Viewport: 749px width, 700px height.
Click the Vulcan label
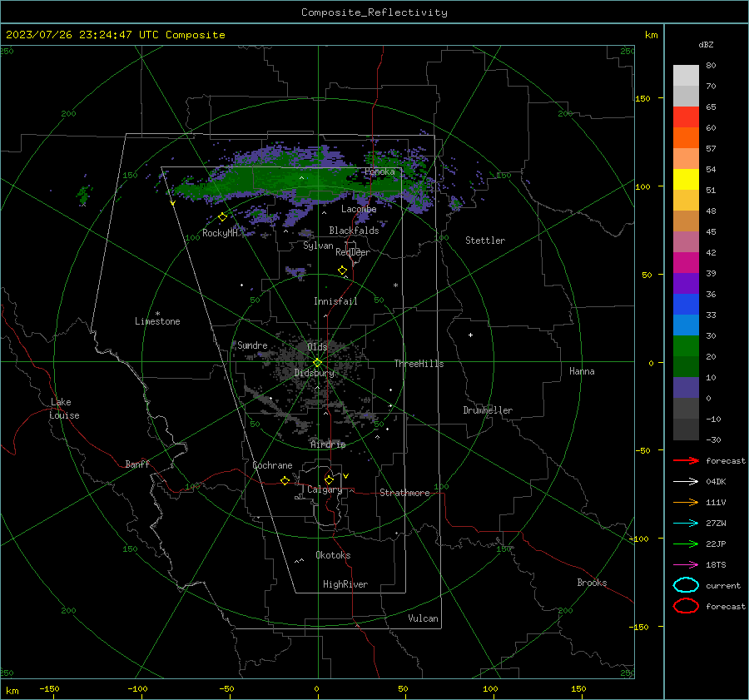click(x=423, y=618)
